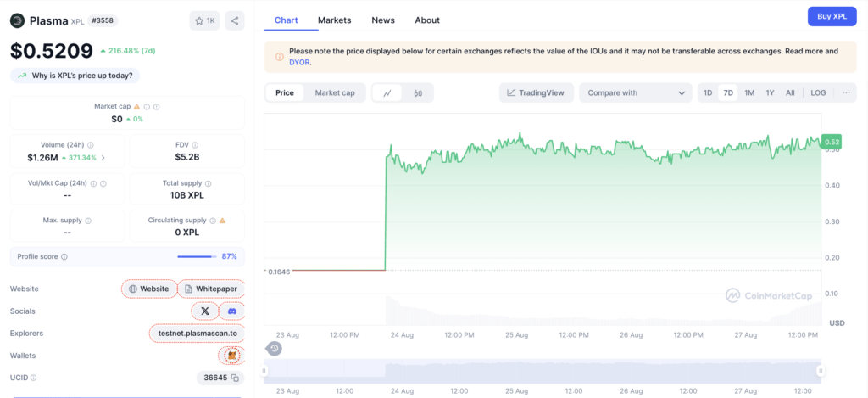Open the Whitepaper link
Image resolution: width=868 pixels, height=398 pixels.
point(211,289)
